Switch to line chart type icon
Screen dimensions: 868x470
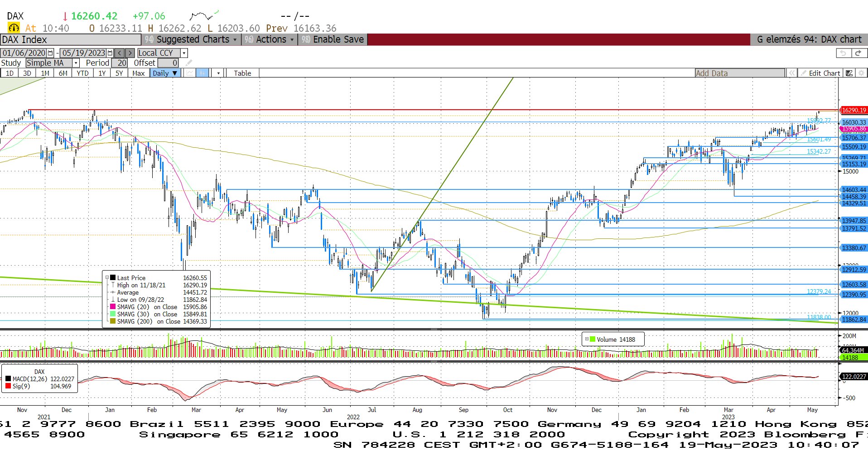(x=190, y=73)
